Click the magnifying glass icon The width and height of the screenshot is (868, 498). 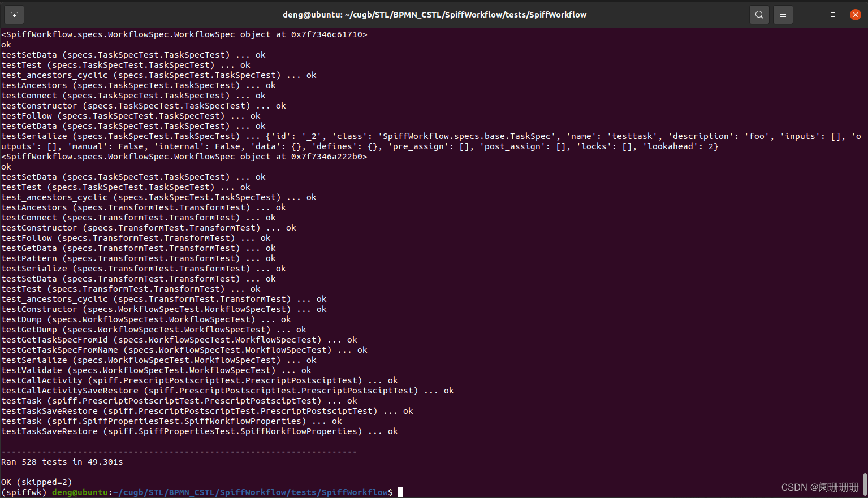click(759, 15)
